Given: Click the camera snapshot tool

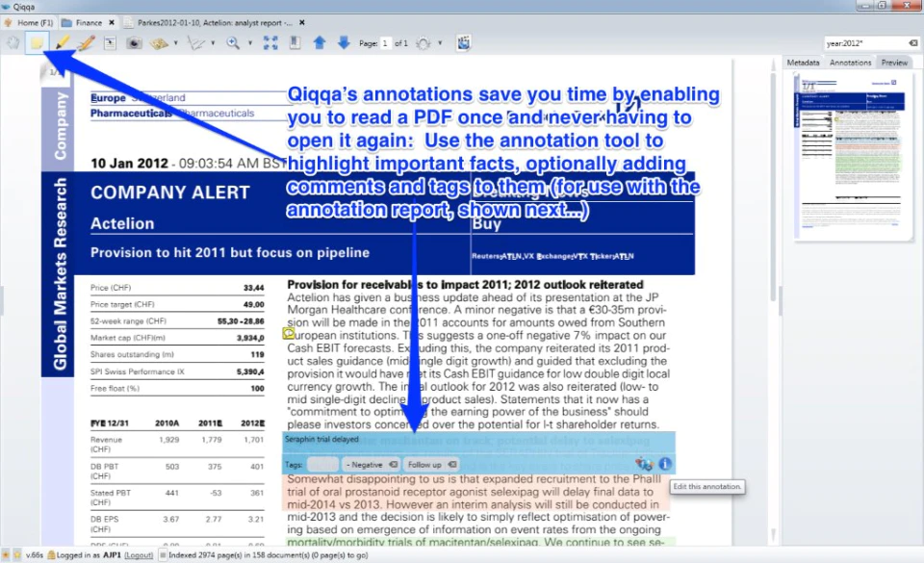Looking at the screenshot, I should click(x=135, y=43).
